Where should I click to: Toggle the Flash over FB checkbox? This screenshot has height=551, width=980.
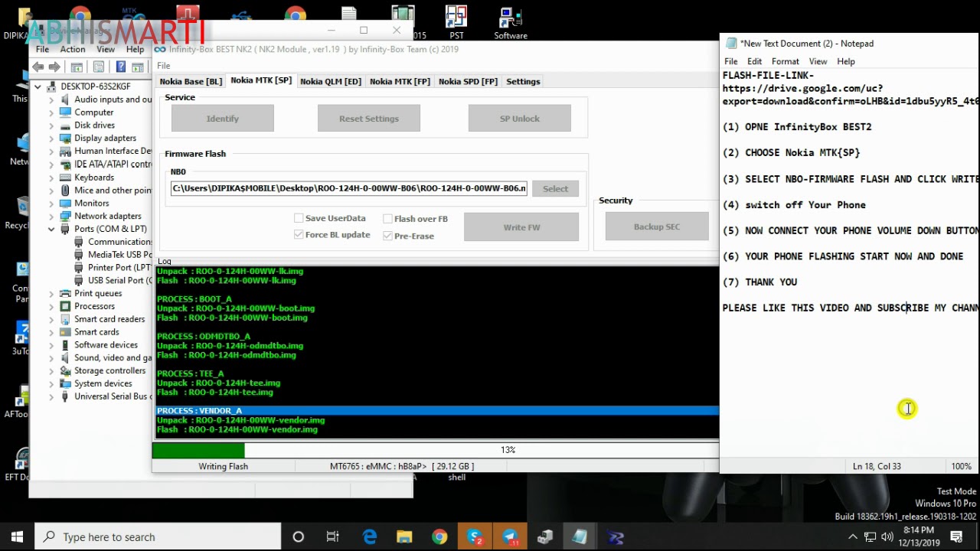click(x=387, y=219)
